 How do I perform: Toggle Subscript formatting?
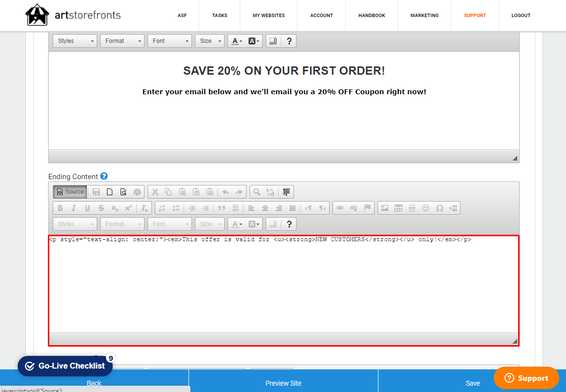115,208
